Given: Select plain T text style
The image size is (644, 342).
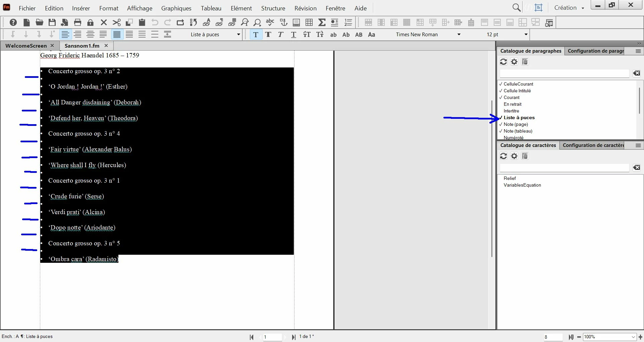Looking at the screenshot, I should click(256, 34).
